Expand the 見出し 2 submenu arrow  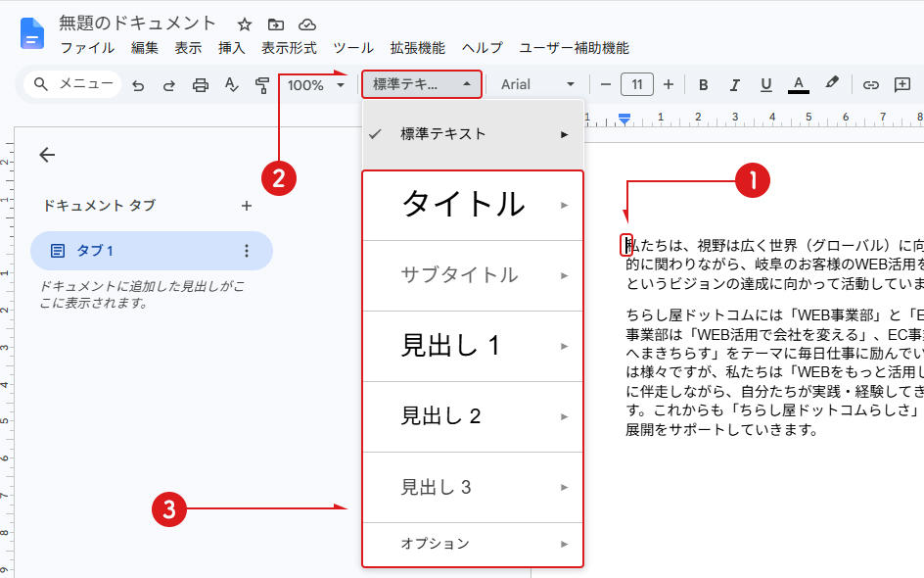(564, 417)
